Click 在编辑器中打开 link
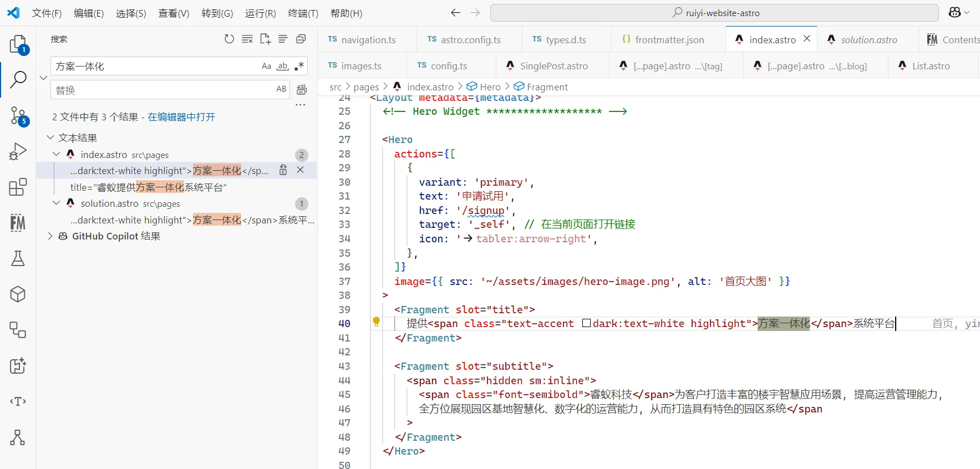This screenshot has width=980, height=469. point(181,117)
